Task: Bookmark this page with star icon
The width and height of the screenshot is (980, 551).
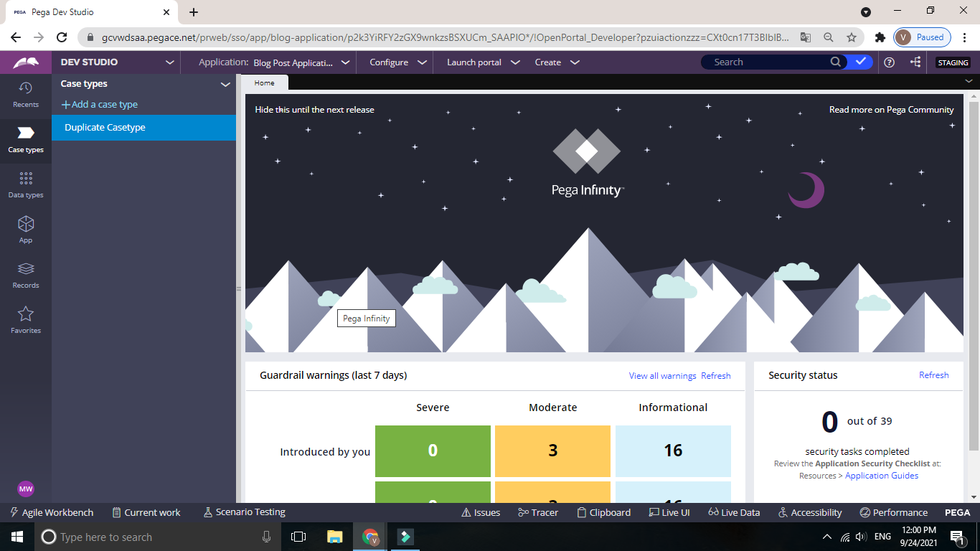Action: (852, 37)
